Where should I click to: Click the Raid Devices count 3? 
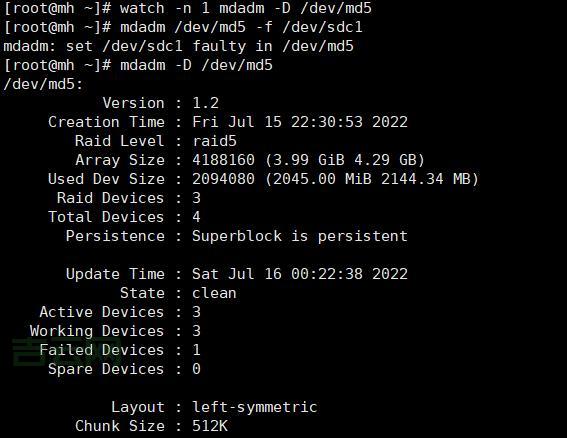[196, 198]
